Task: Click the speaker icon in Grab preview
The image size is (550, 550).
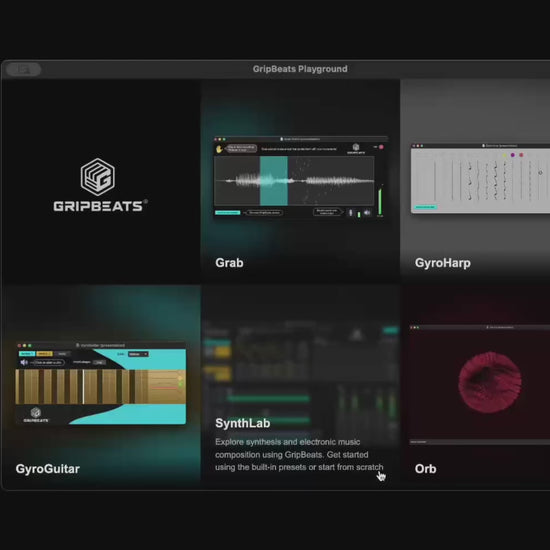Action: (x=367, y=213)
